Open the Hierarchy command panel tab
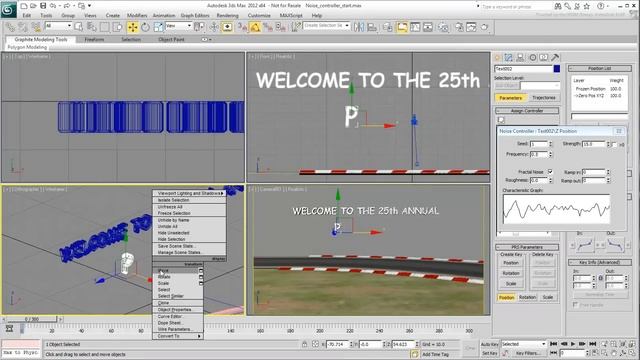This screenshot has height=360, width=640. click(520, 58)
